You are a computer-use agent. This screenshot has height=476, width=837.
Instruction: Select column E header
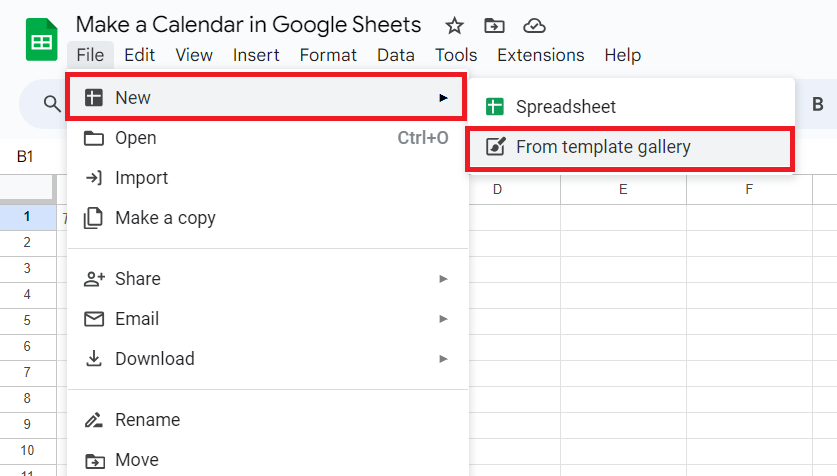click(x=623, y=189)
